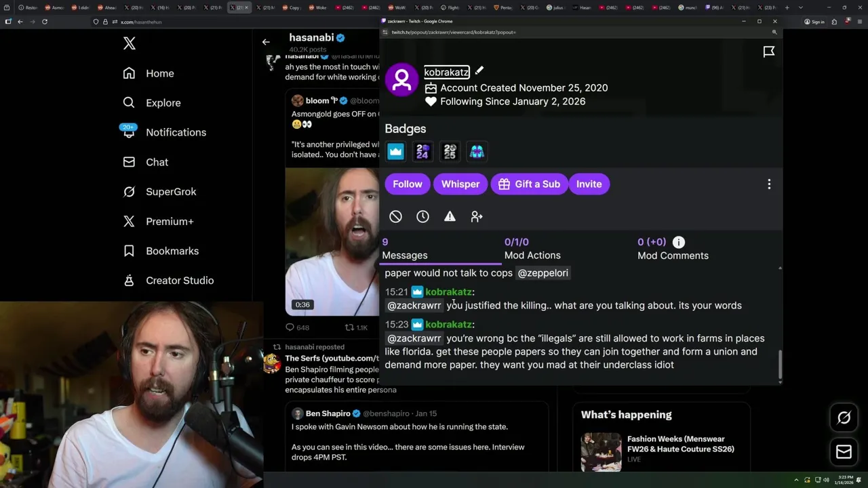Screen dimensions: 868x488
Task: Click the browser back button
Action: tap(20, 22)
